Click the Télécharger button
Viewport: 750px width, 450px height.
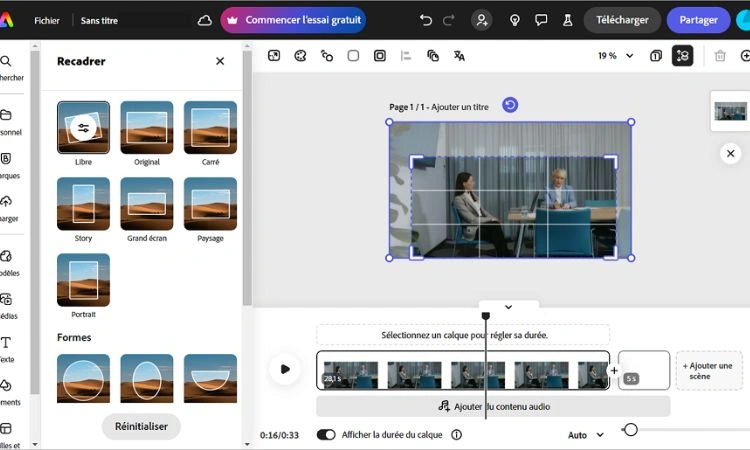click(622, 20)
